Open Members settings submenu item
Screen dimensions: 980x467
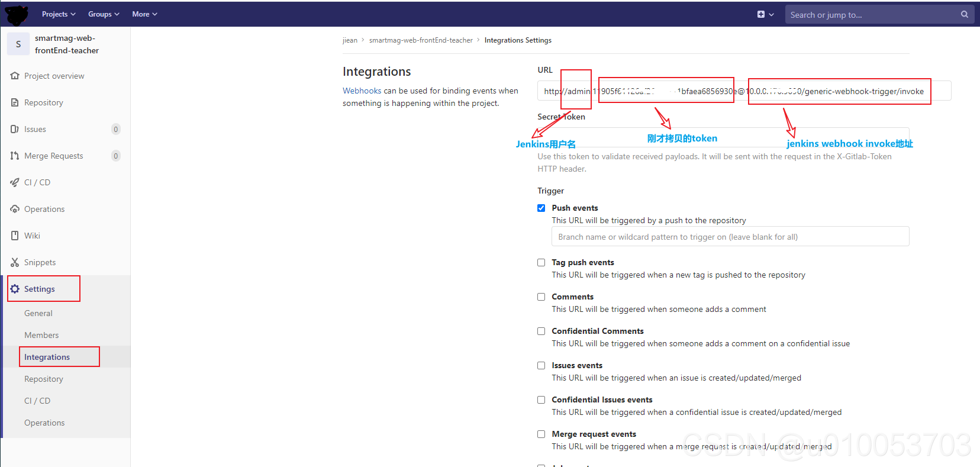[x=41, y=335]
